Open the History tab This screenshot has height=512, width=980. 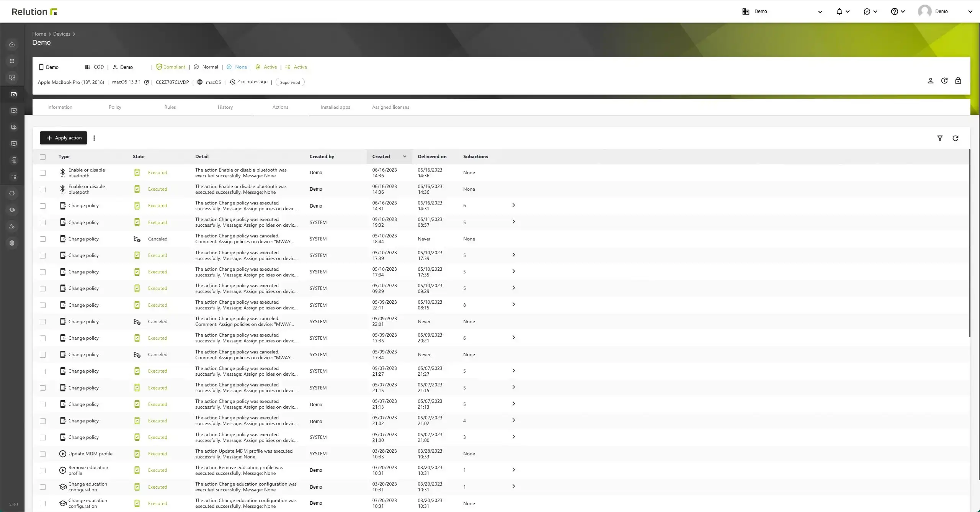click(225, 107)
